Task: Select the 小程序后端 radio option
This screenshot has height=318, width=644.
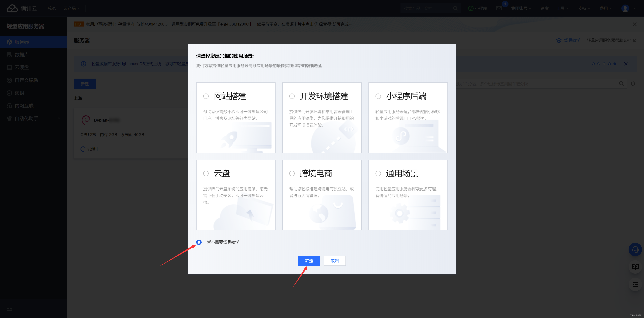Action: [378, 96]
